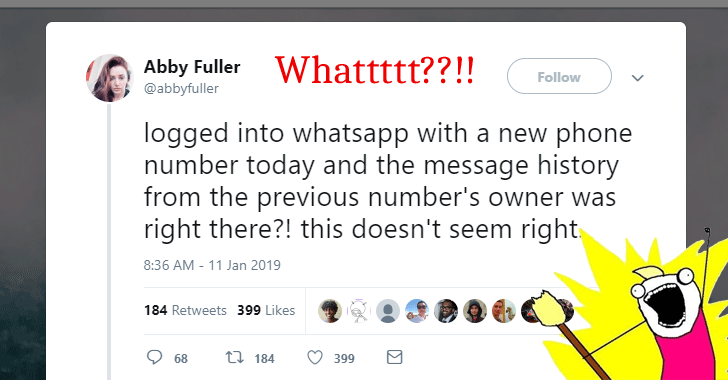This screenshot has width=728, height=380.
Task: Open the avatar of man in suit
Action: (446, 311)
